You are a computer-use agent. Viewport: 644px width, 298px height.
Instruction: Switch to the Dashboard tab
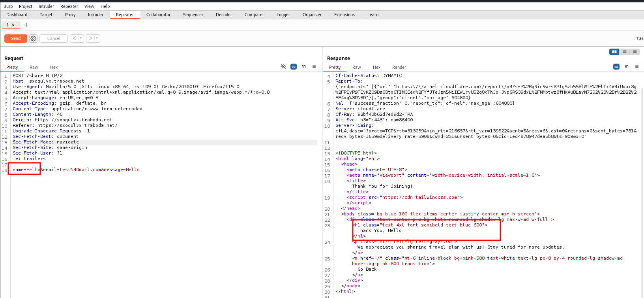[17, 15]
